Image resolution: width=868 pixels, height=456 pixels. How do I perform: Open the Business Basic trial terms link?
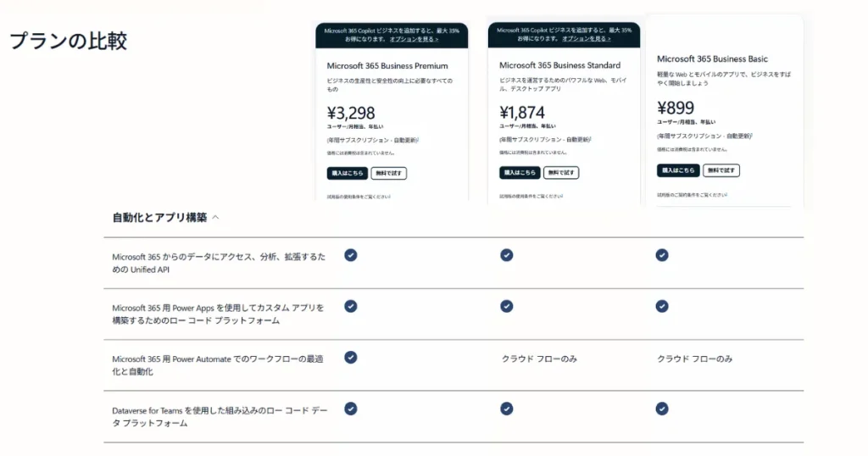pos(692,195)
